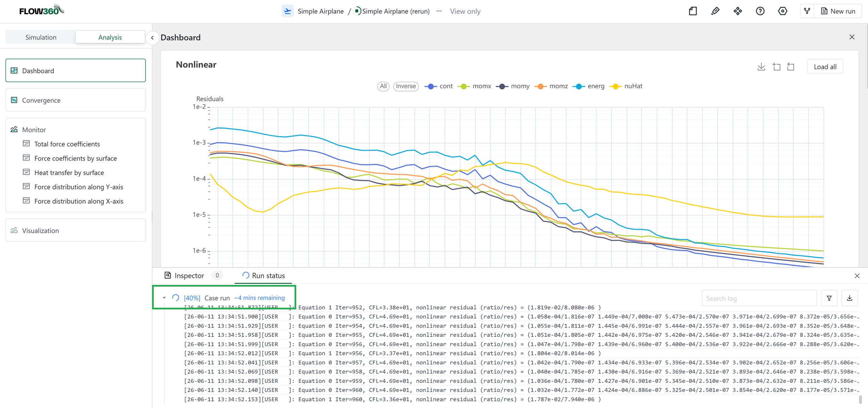Close the Dashboard panel
The height and width of the screenshot is (408, 868).
tap(852, 37)
